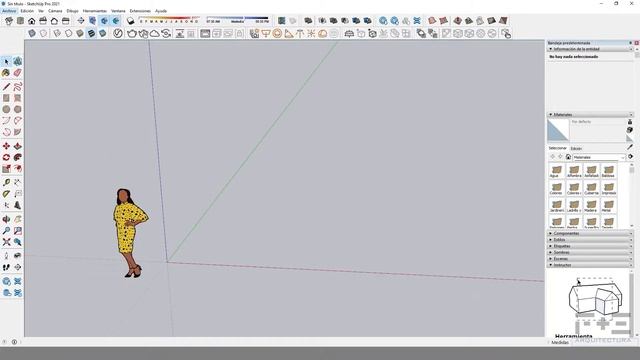Open the Dibujo menu
This screenshot has width=640, height=360.
click(x=72, y=11)
